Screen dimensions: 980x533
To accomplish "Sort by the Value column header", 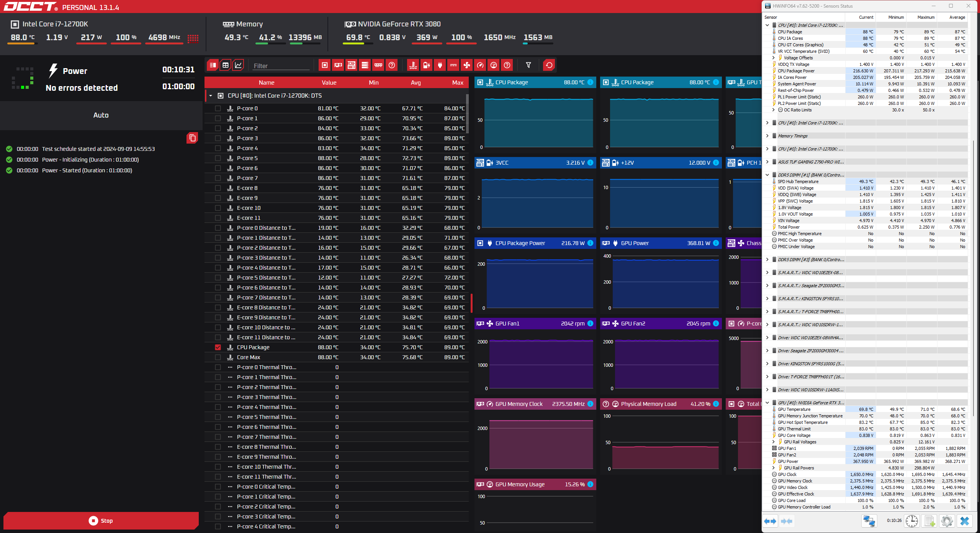I will click(x=329, y=83).
